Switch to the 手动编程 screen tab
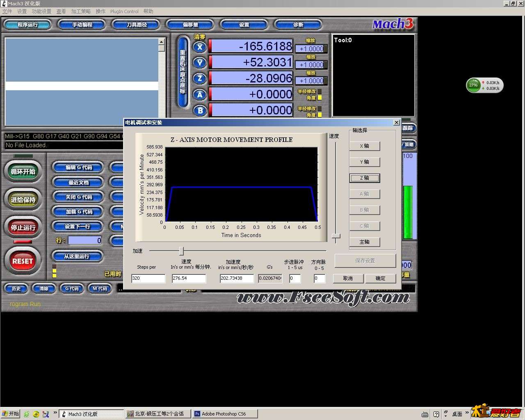The image size is (525, 420). (x=82, y=25)
